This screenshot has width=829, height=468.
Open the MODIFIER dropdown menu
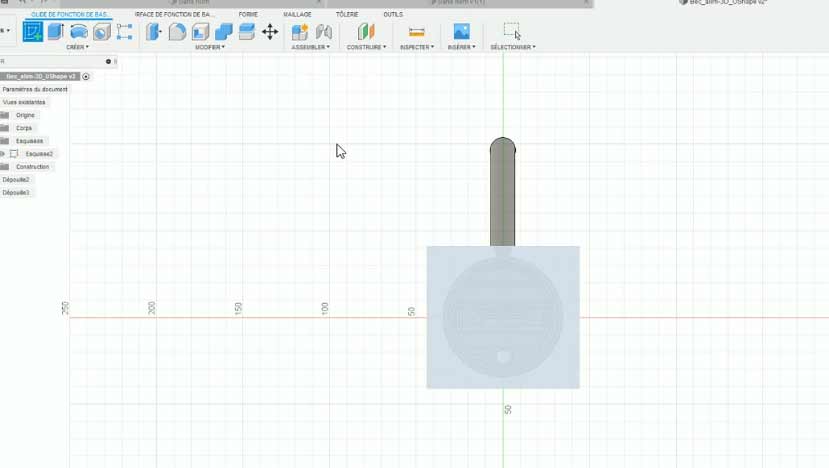click(209, 47)
